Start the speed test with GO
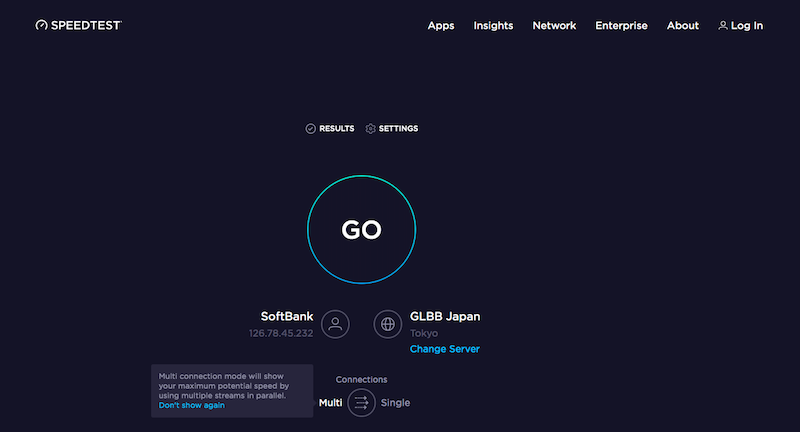This screenshot has height=432, width=800. 361,230
